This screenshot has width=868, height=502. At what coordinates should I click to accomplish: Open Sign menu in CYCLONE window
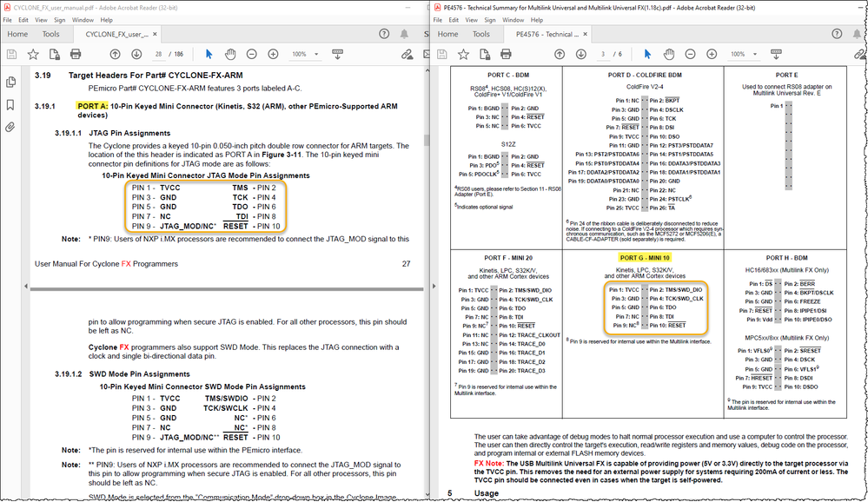click(x=60, y=20)
